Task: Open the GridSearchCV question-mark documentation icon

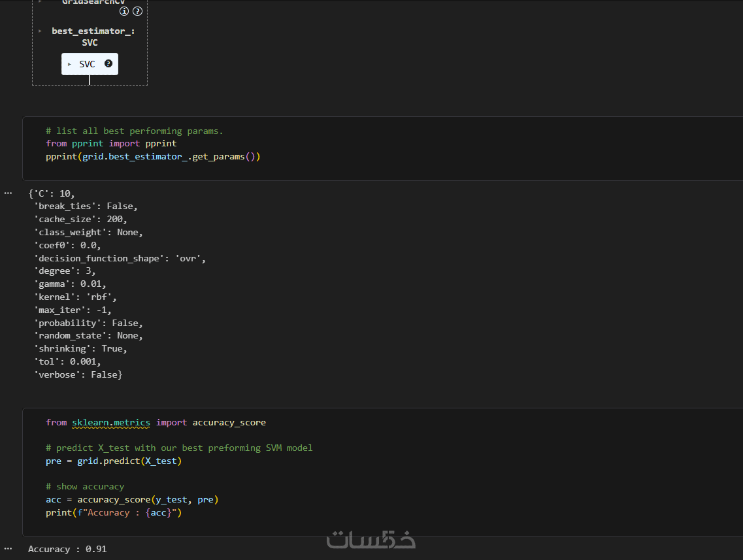Action: [x=137, y=11]
